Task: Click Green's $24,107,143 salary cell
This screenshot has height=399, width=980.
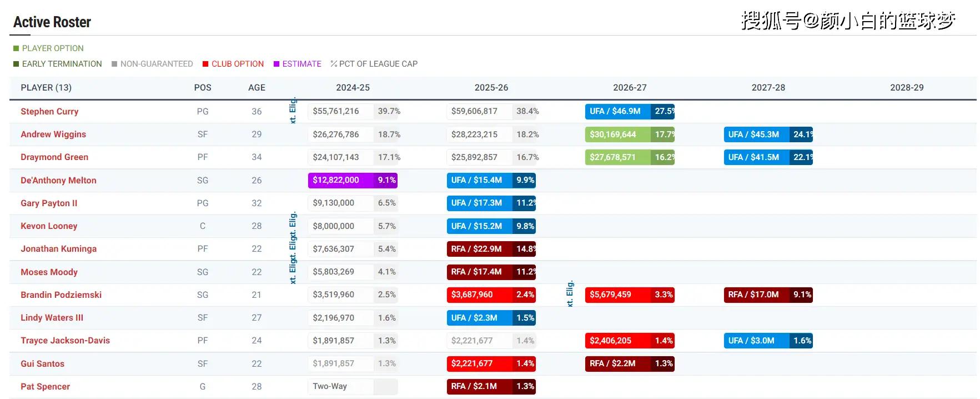Action: tap(353, 157)
